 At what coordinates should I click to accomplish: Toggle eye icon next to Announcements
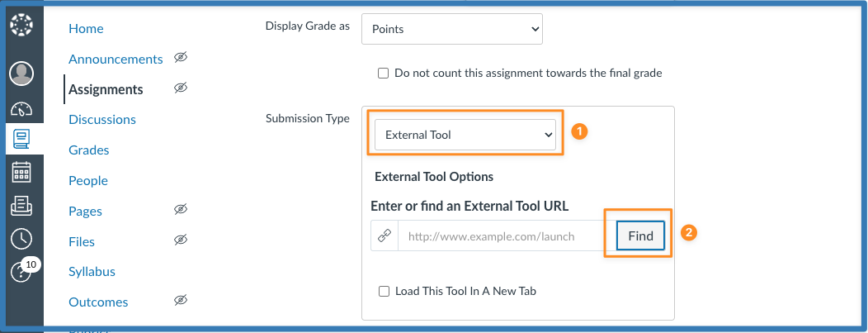click(182, 59)
